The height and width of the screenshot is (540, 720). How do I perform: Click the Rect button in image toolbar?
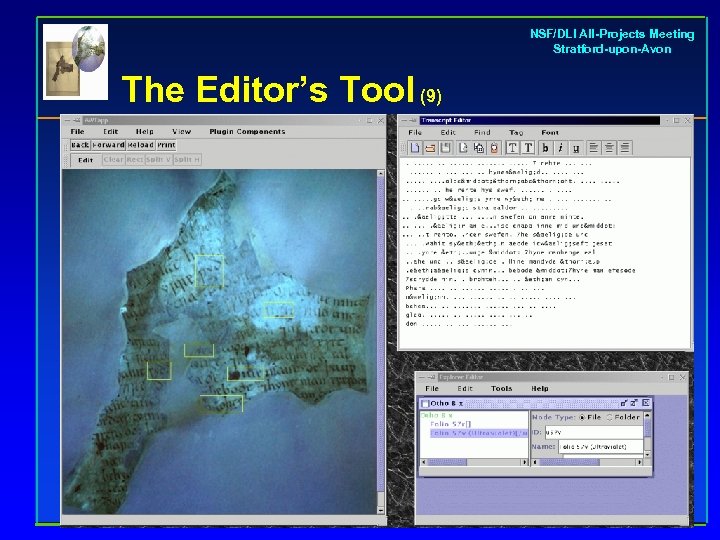pyautogui.click(x=135, y=160)
